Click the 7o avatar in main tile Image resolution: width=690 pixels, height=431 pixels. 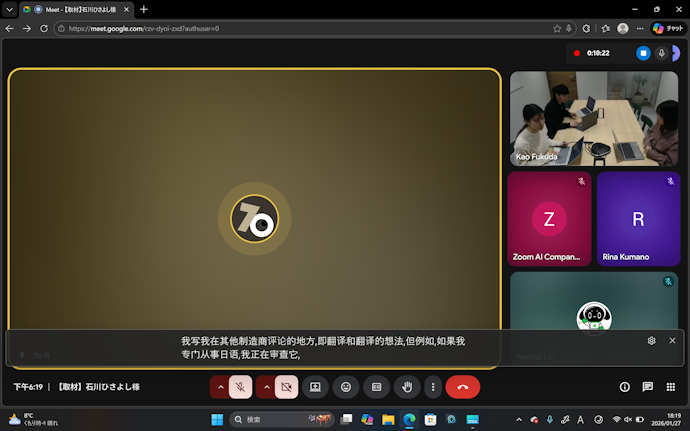coord(254,219)
